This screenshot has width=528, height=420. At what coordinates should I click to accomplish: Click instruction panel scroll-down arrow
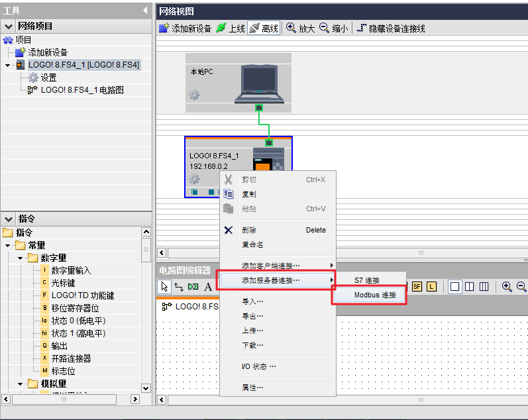click(146, 388)
